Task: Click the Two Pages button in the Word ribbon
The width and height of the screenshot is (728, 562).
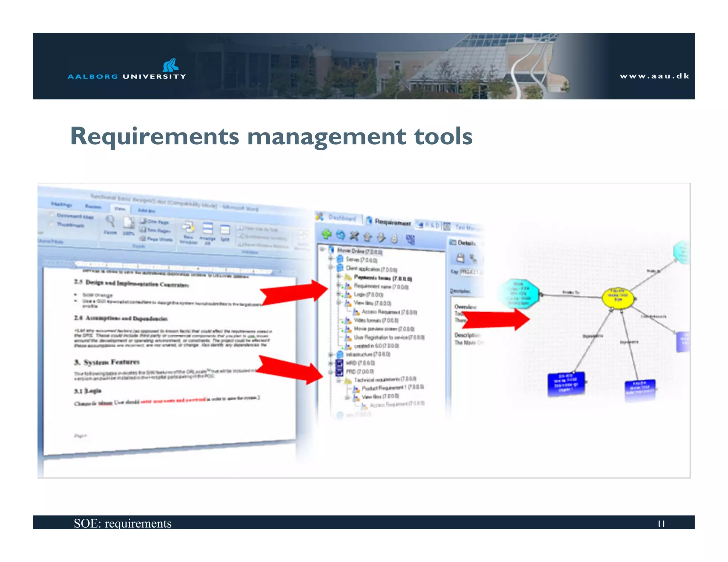Action: point(155,230)
